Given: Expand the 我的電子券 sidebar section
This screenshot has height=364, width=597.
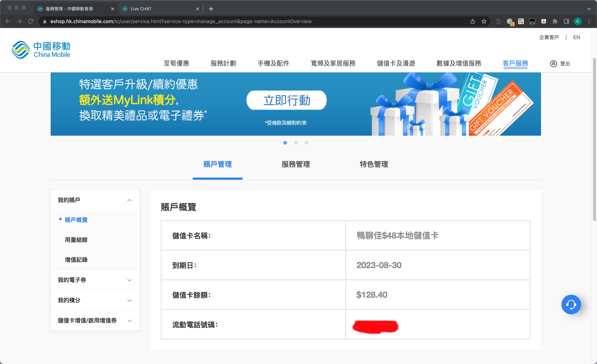Looking at the screenshot, I should pyautogui.click(x=95, y=280).
